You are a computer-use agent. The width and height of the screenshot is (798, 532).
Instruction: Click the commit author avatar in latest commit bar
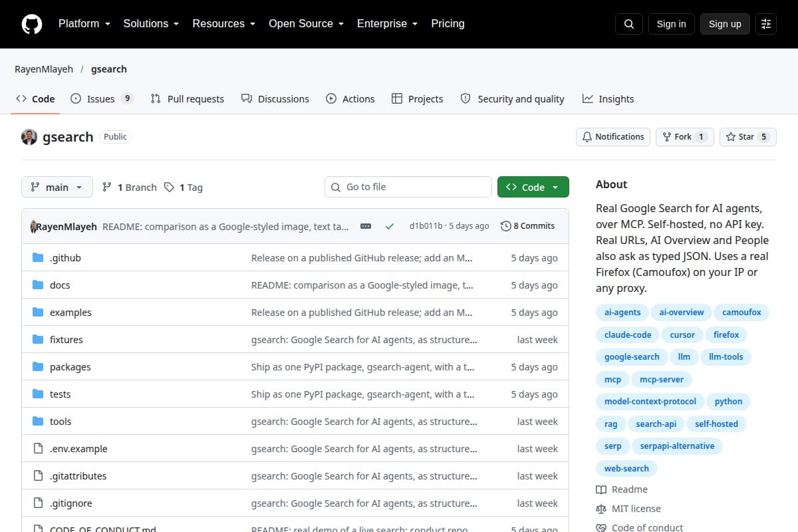pos(33,226)
